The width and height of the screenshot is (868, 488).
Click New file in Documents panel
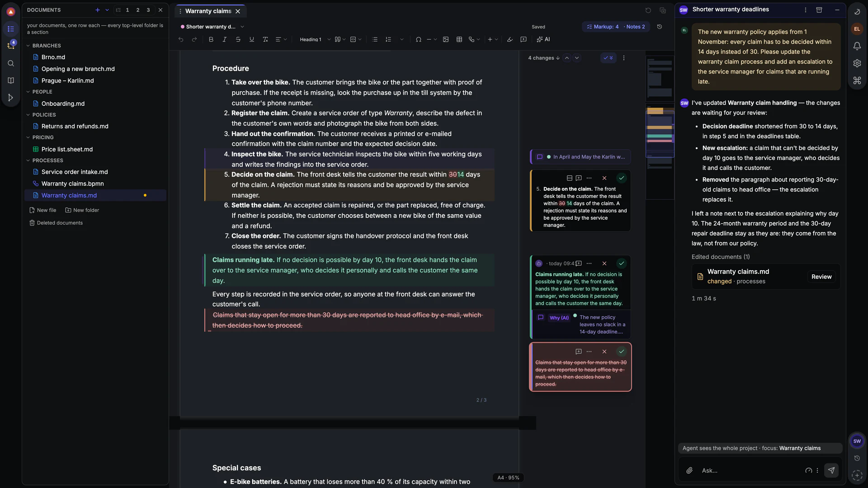(x=43, y=210)
